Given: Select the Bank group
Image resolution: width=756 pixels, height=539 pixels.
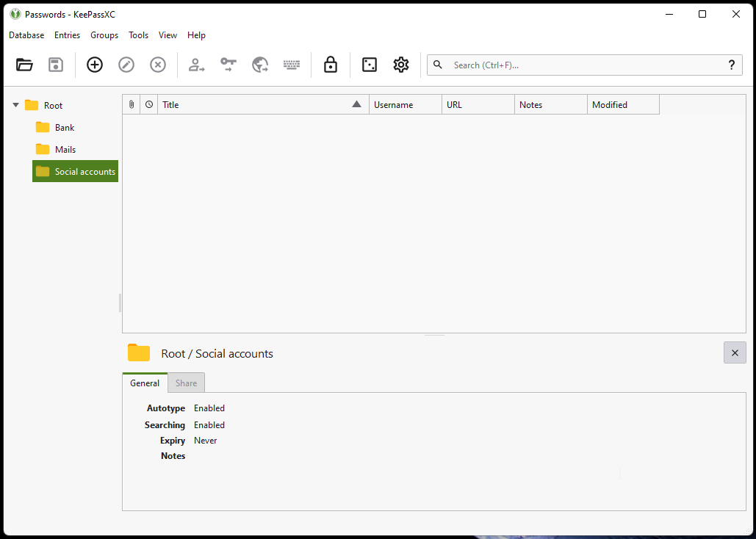Looking at the screenshot, I should point(65,127).
